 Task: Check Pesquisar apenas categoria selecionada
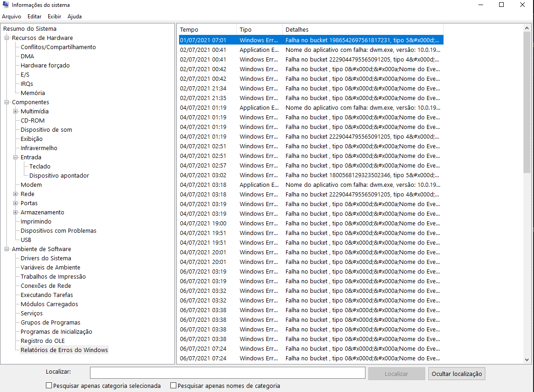(49, 386)
